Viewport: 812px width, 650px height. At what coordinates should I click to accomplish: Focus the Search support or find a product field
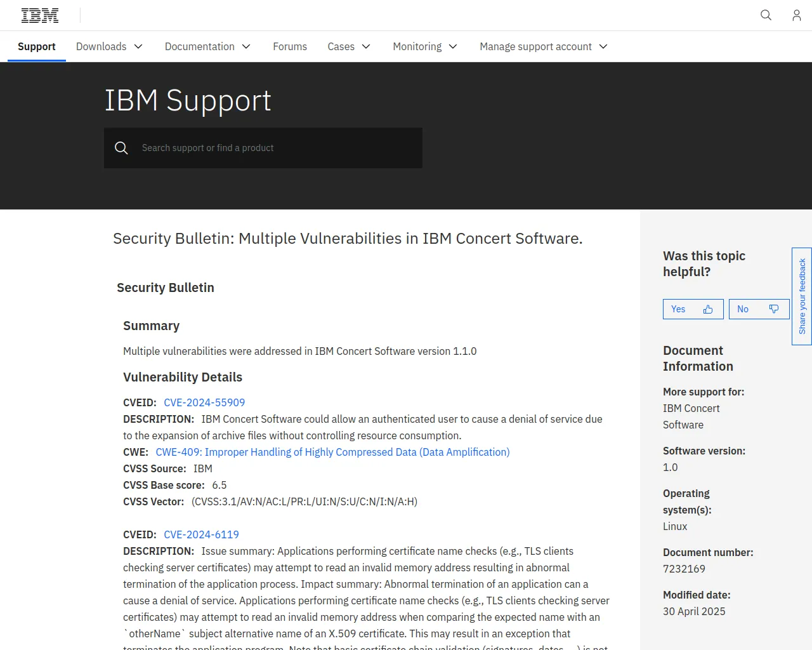[x=263, y=148]
